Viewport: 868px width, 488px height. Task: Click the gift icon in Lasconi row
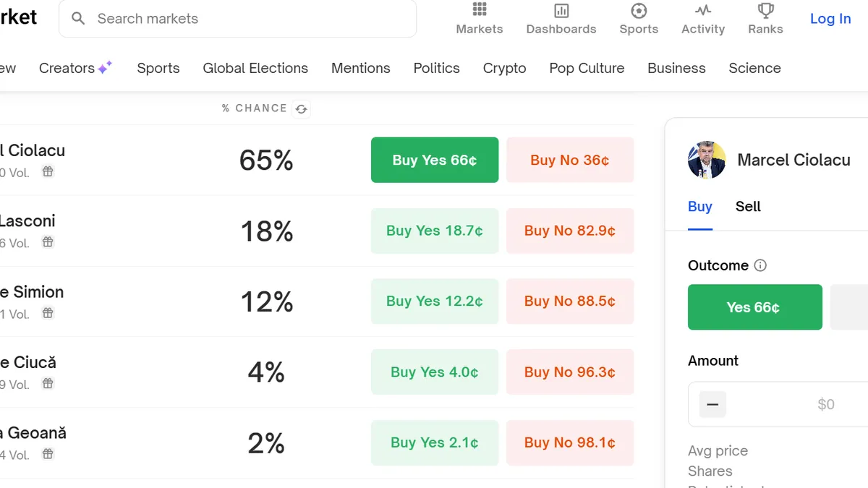48,242
